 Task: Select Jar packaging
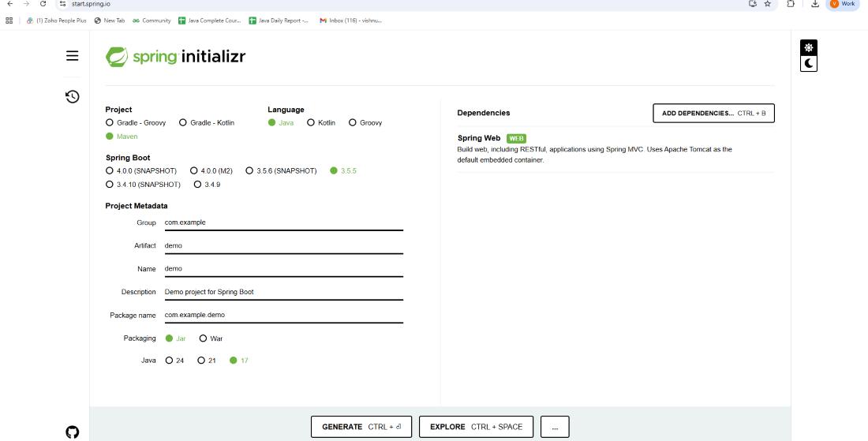[x=175, y=338]
